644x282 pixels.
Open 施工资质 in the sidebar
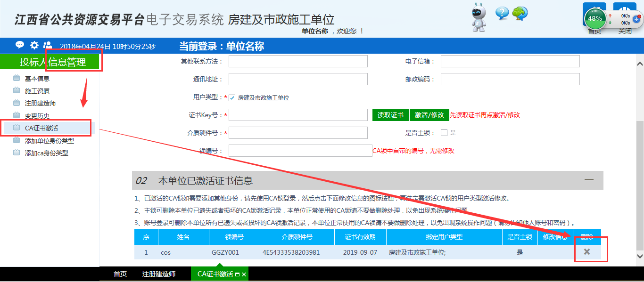click(x=37, y=91)
